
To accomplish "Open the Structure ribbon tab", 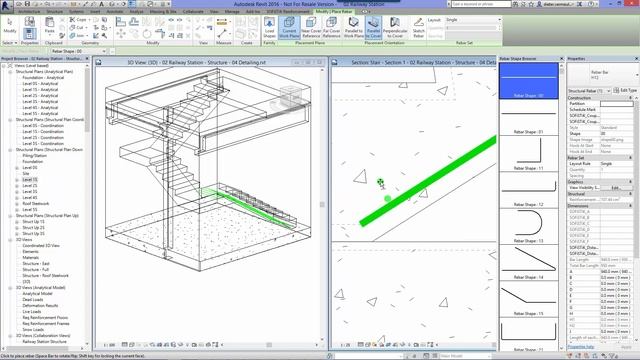I will pyautogui.click(x=55, y=11).
